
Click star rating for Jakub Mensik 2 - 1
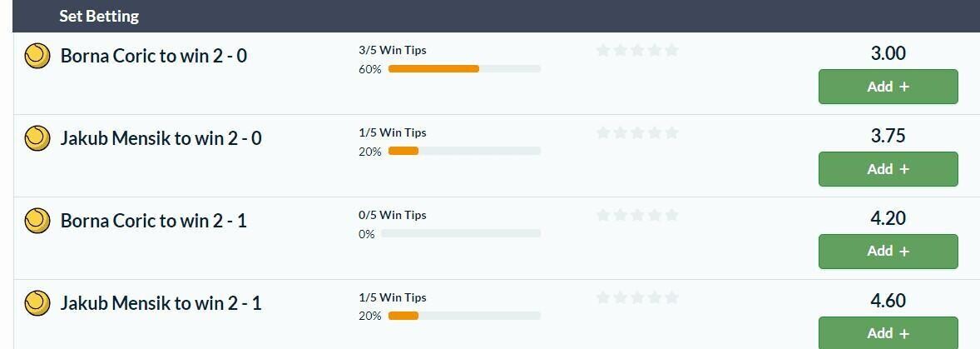[x=637, y=297]
